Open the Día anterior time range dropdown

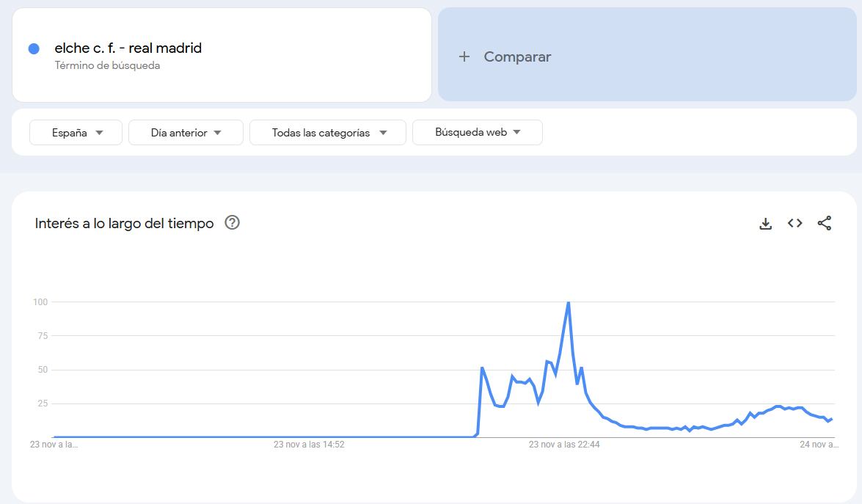[186, 132]
